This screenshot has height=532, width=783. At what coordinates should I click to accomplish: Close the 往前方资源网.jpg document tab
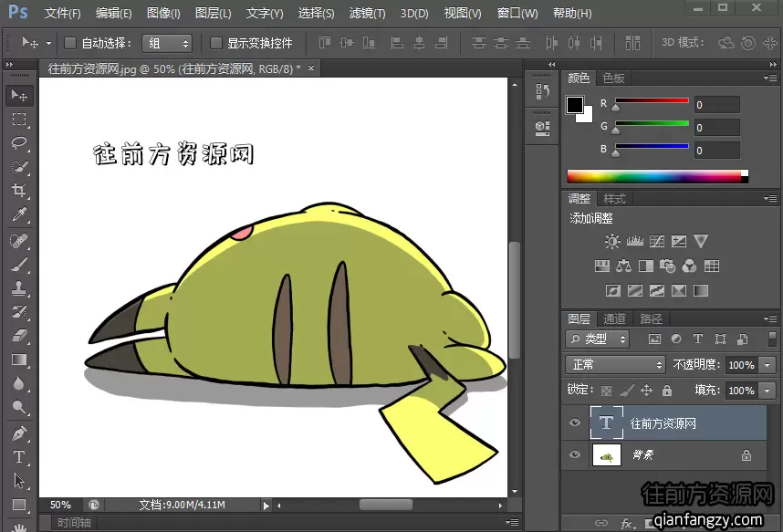311,68
